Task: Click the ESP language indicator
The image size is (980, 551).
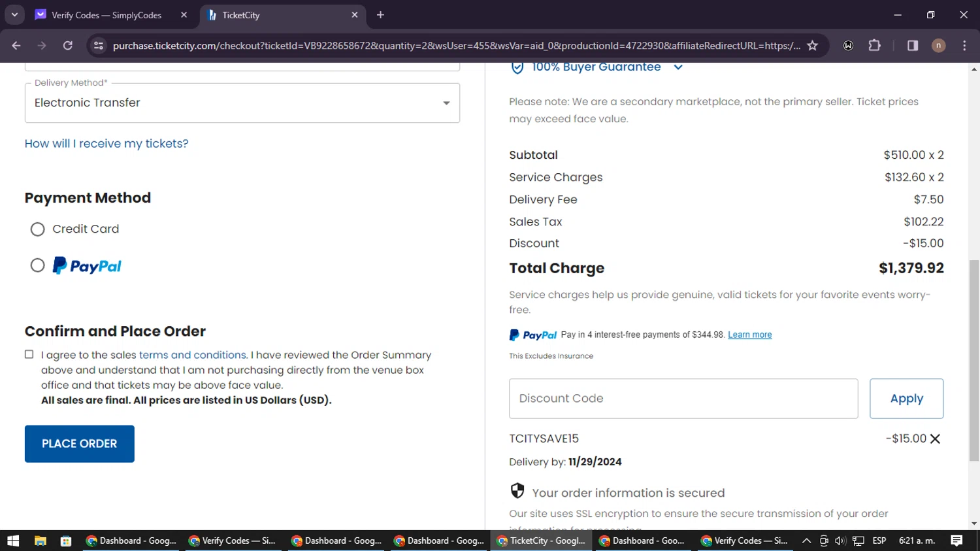Action: click(x=879, y=541)
